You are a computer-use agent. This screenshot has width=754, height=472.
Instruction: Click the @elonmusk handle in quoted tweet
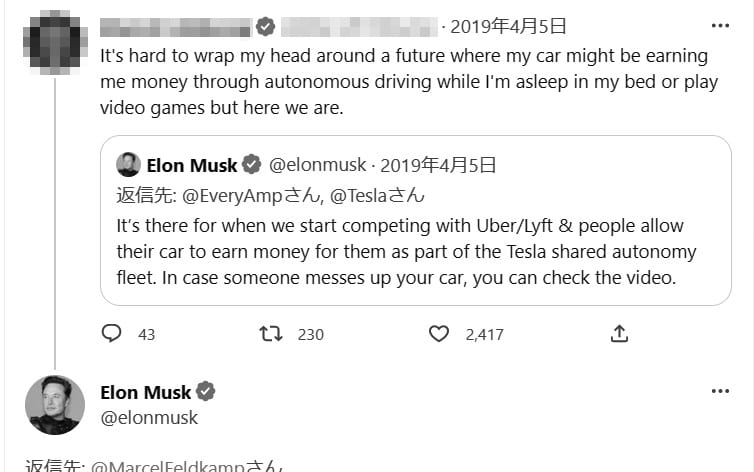coord(318,165)
